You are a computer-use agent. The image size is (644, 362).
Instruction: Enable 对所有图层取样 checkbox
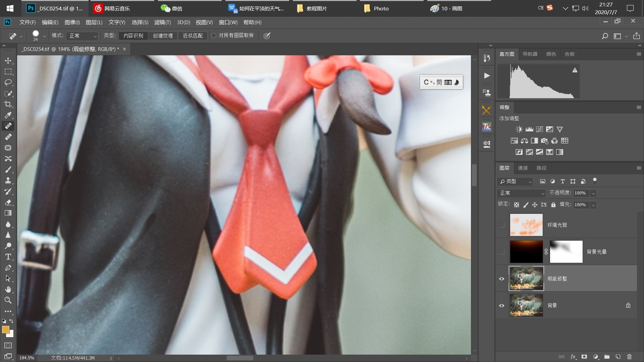[214, 36]
